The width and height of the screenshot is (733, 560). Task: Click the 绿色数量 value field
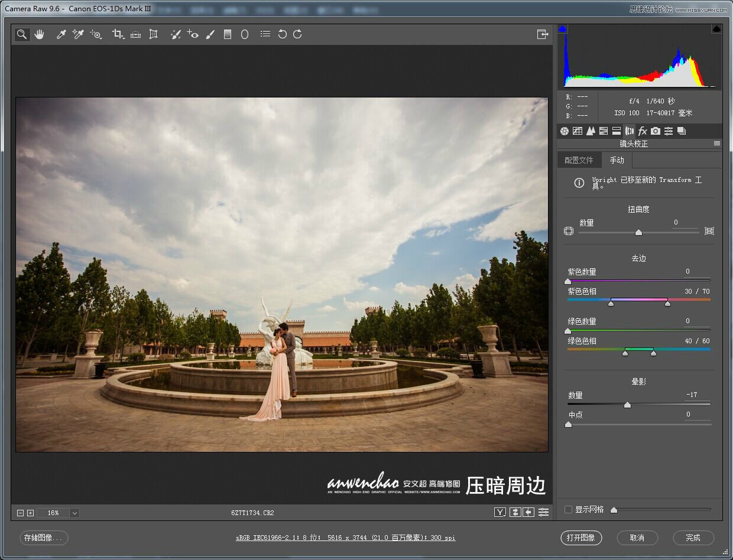coord(697,321)
